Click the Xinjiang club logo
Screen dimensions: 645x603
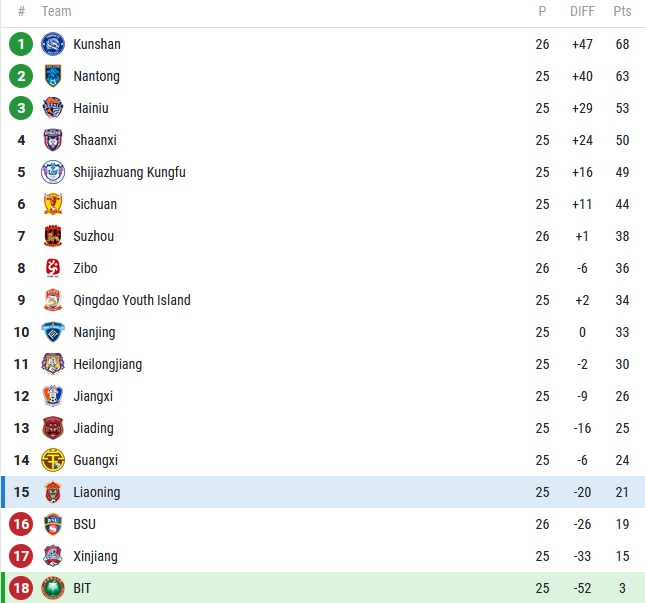(x=53, y=556)
